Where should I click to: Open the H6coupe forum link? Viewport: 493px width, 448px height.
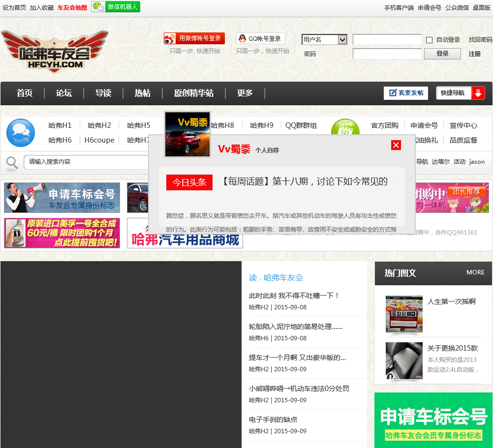click(99, 140)
